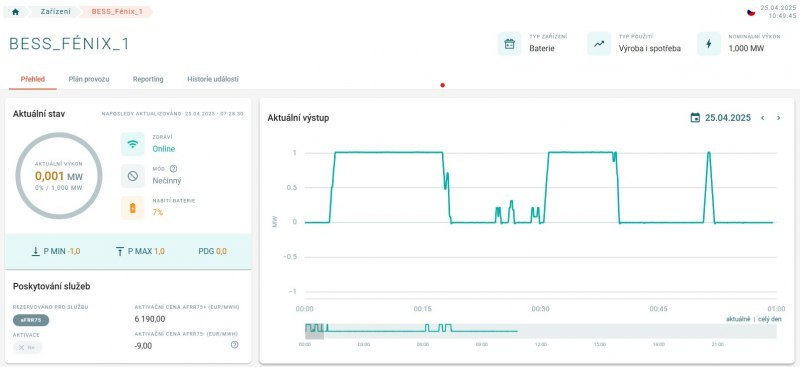Click the device type calendar icon
This screenshot has height=367, width=800.
(x=509, y=44)
